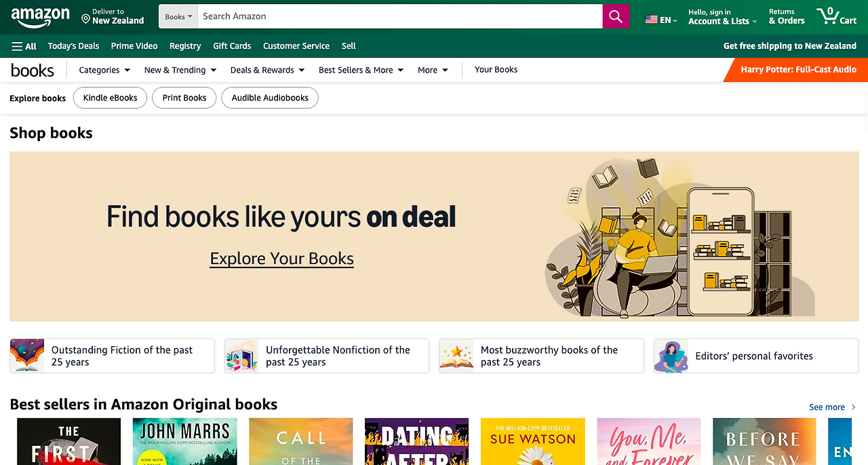The height and width of the screenshot is (465, 868).
Task: Select the Audible Audiobooks pill
Action: point(270,98)
